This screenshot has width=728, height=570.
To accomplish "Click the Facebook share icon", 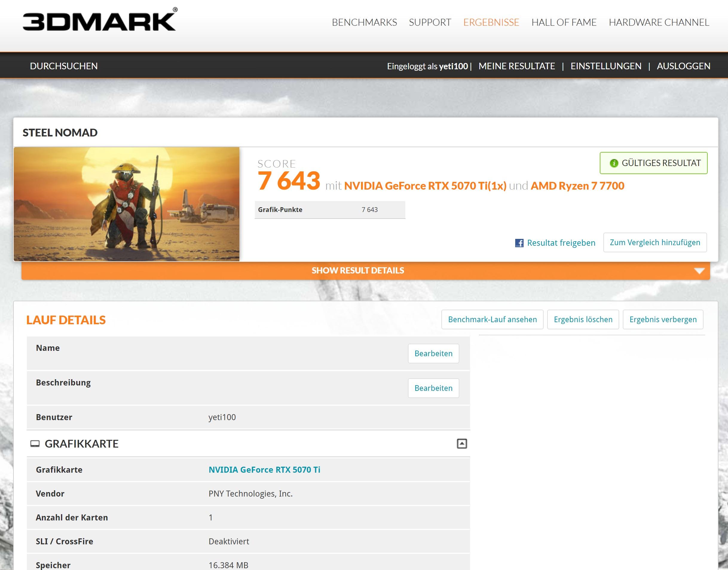I will pos(519,243).
